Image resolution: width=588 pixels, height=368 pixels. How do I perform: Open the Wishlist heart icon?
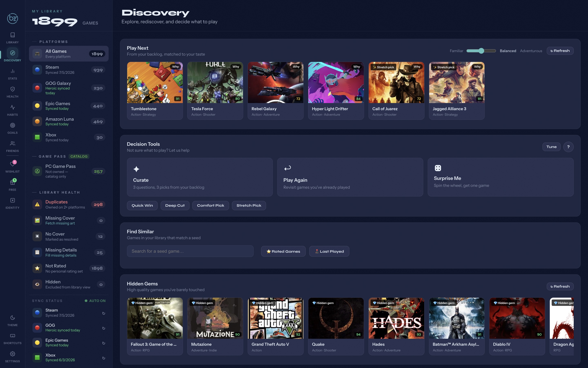(x=12, y=164)
